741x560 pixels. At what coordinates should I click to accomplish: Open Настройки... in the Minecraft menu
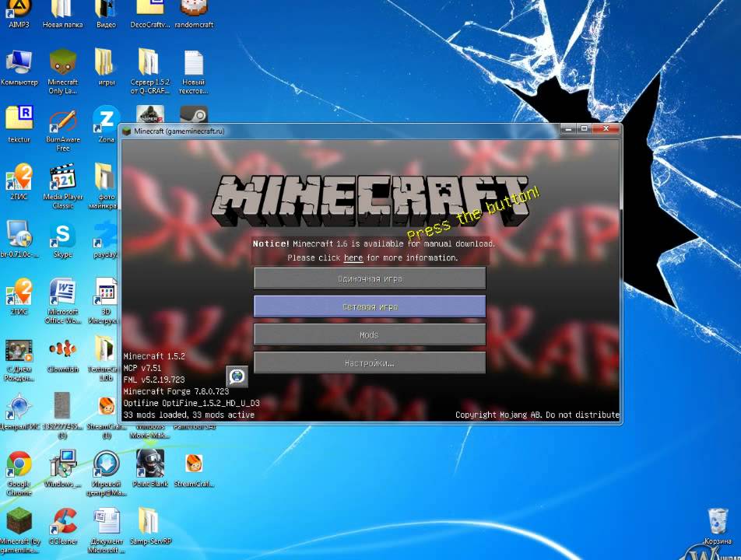click(x=370, y=363)
